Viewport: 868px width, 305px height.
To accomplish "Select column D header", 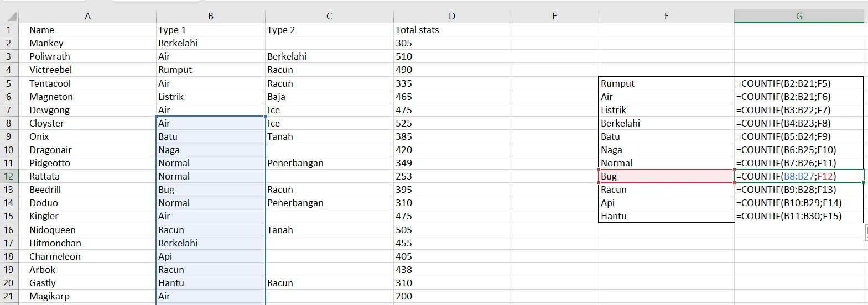I will coord(451,16).
